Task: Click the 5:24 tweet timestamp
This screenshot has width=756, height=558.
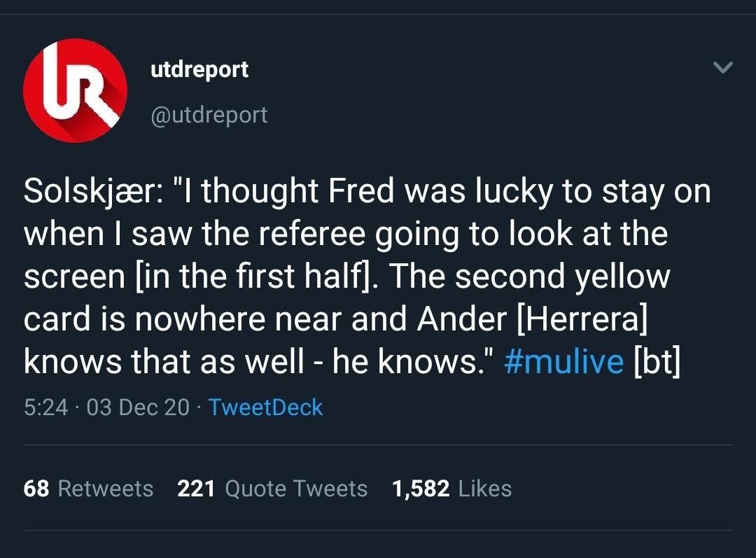Action: [x=45, y=407]
